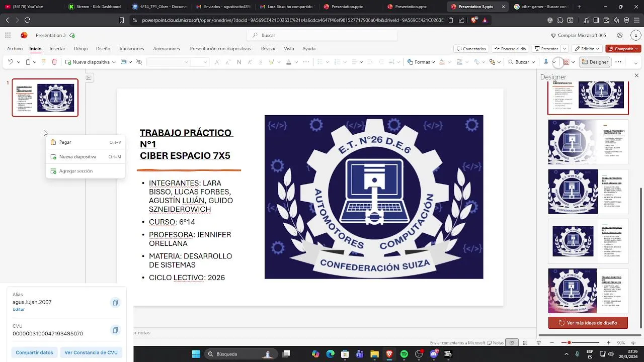Open Discord from the taskbar
Image resolution: width=644 pixels, height=362 pixels.
click(x=434, y=354)
